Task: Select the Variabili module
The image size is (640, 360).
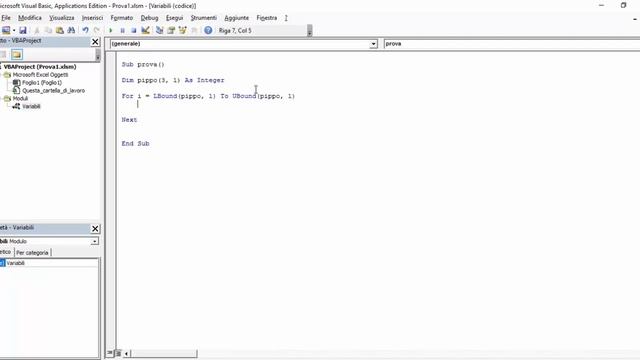Action: pyautogui.click(x=31, y=107)
